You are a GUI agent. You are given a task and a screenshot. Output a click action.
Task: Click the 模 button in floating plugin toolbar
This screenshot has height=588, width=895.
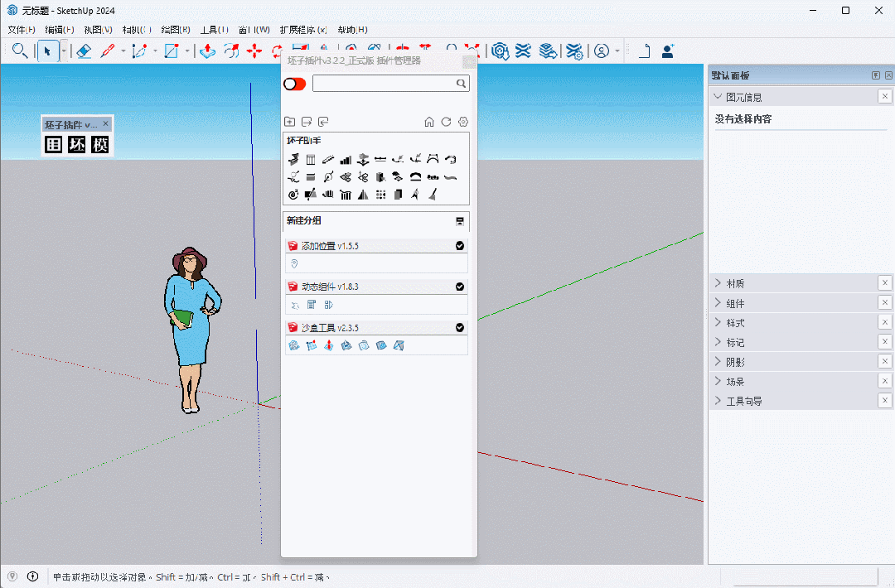click(x=100, y=144)
